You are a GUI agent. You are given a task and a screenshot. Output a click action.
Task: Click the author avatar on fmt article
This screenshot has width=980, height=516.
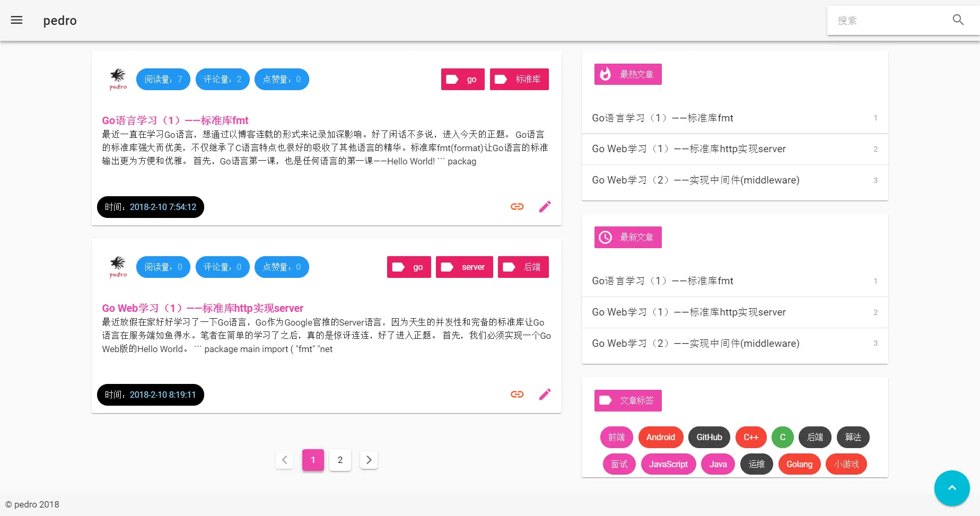click(x=118, y=79)
